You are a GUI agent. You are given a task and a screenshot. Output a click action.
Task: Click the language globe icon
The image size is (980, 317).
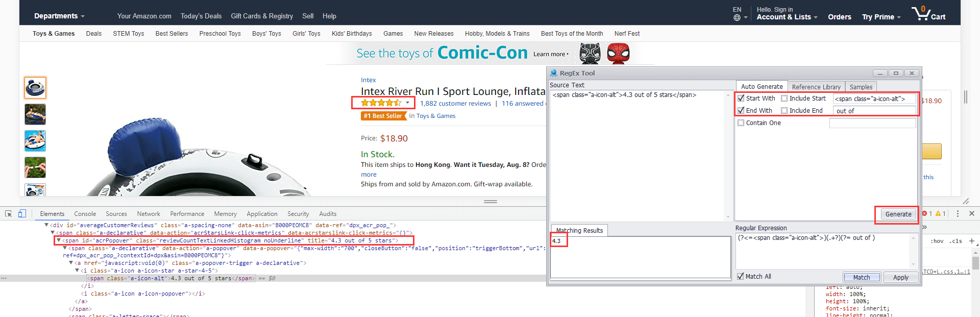(737, 17)
